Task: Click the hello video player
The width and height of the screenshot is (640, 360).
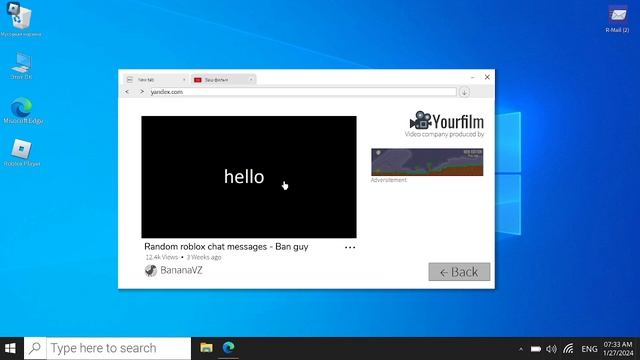Action: [x=249, y=177]
